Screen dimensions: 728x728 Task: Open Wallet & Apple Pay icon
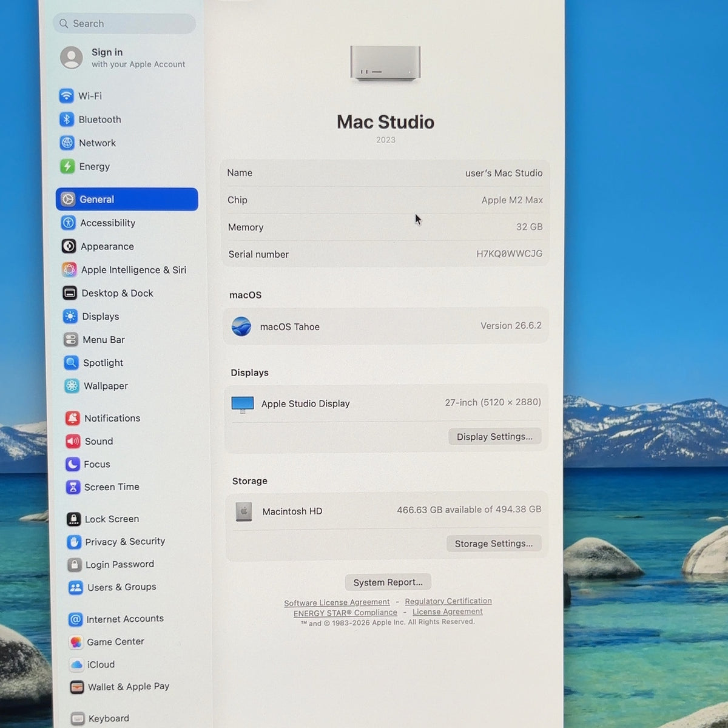coord(77,687)
